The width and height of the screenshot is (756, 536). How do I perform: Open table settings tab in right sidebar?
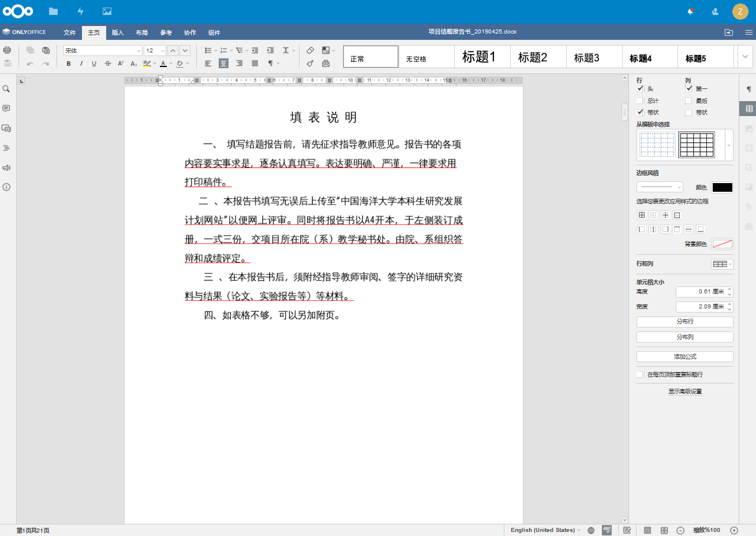coord(749,109)
